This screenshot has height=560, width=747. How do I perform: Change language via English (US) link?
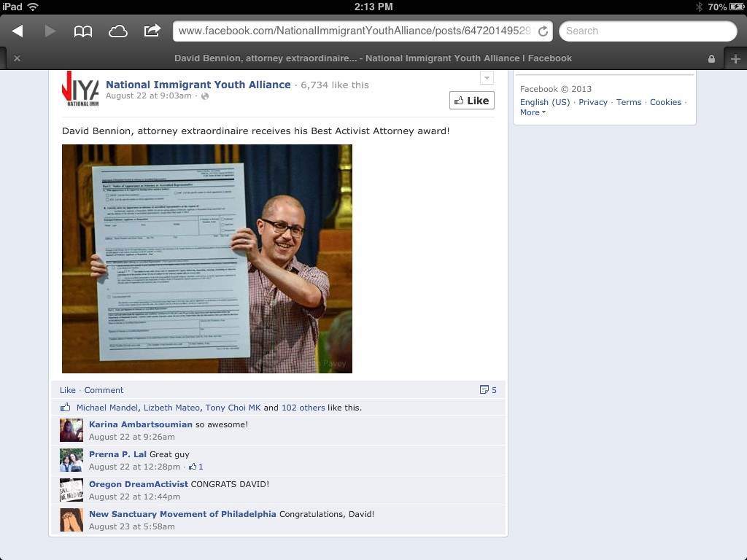(545, 102)
